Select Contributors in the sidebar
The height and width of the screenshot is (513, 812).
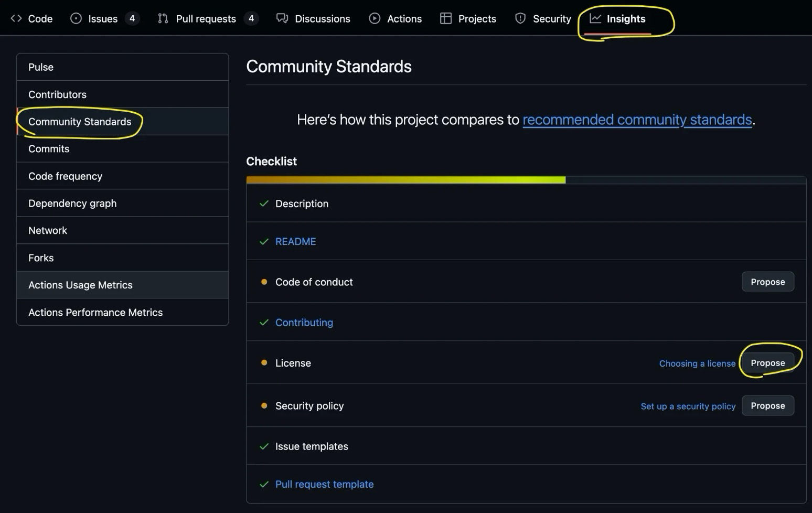[57, 94]
